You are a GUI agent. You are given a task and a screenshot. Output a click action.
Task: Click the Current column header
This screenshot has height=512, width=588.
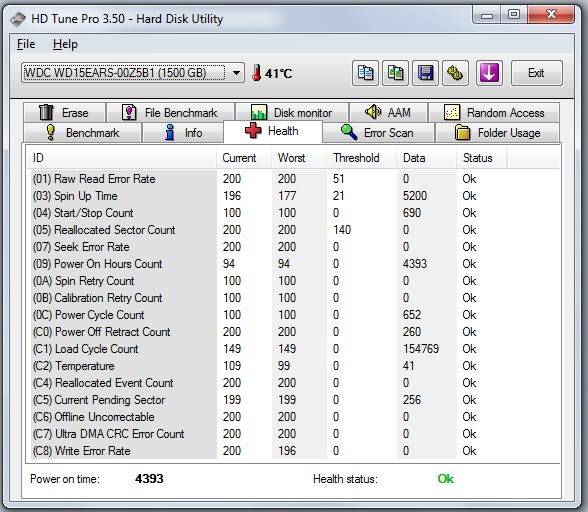(x=244, y=158)
